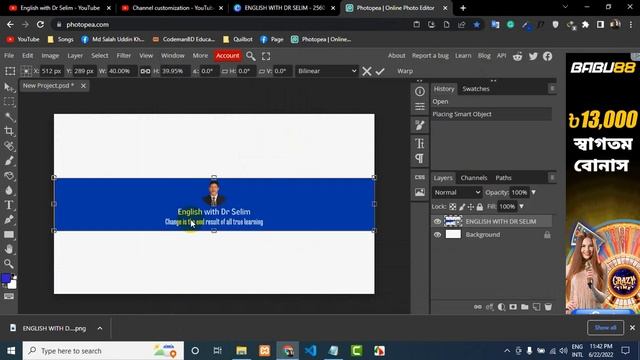Expand the Fill slider arrow

pyautogui.click(x=521, y=207)
